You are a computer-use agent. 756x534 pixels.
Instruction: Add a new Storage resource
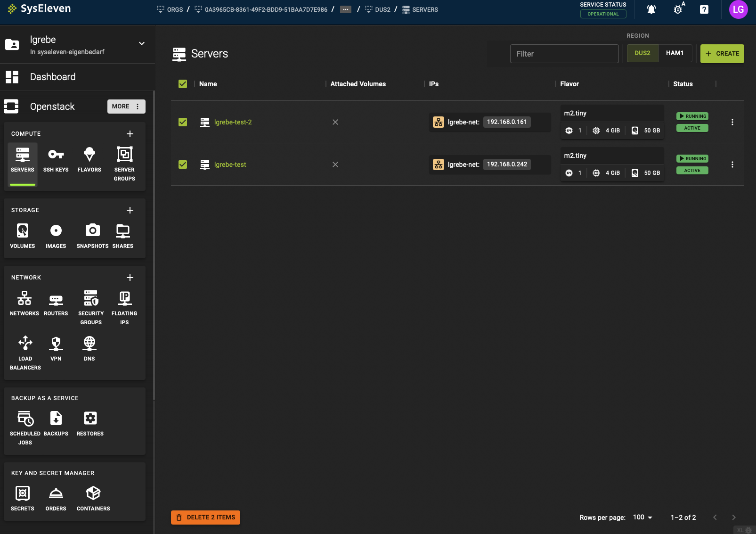[130, 210]
